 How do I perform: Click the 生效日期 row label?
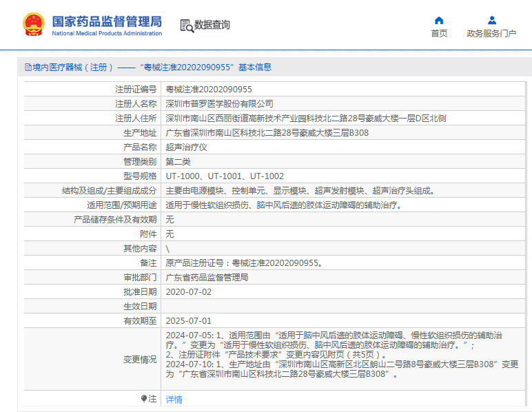click(140, 307)
